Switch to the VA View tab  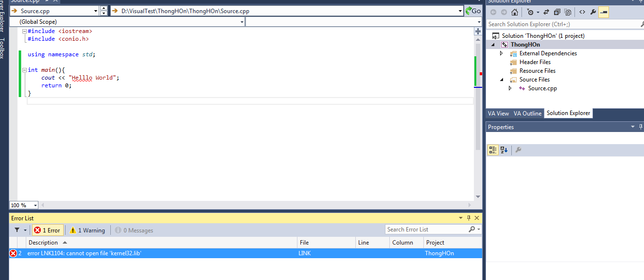click(x=498, y=113)
